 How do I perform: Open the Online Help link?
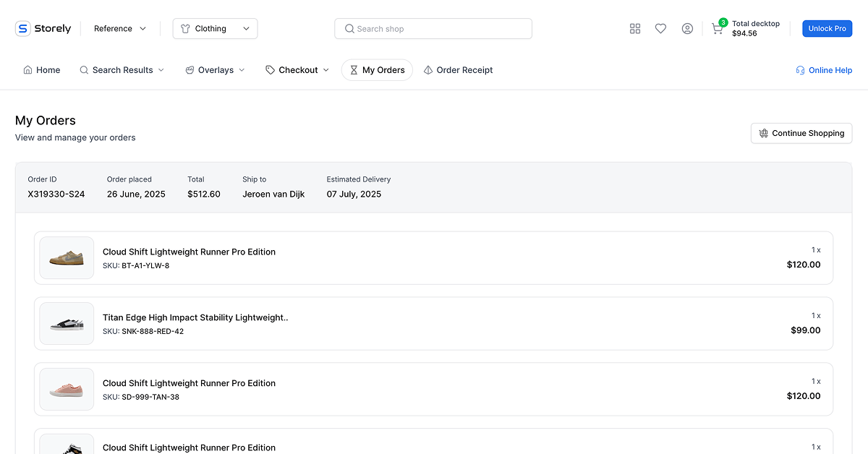824,70
